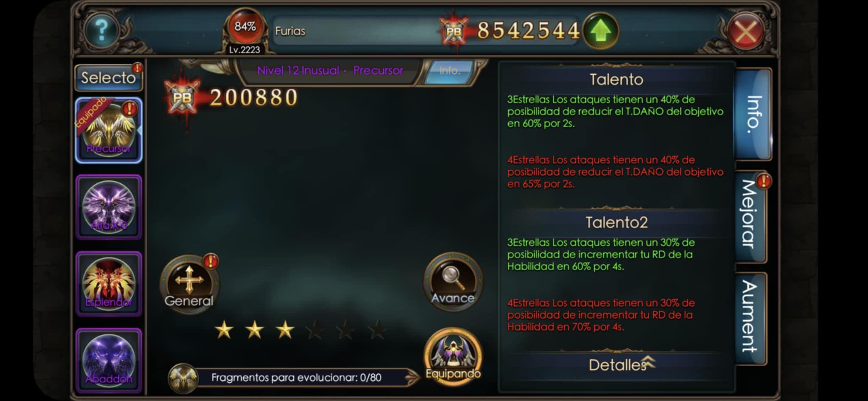The width and height of the screenshot is (868, 401).
Task: Click the blue Info. button
Action: click(450, 70)
